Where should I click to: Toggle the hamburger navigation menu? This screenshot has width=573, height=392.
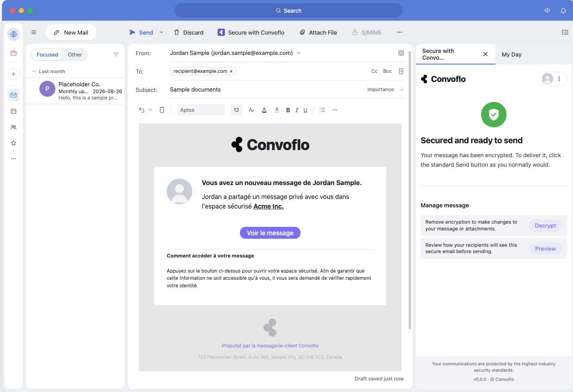[x=34, y=32]
